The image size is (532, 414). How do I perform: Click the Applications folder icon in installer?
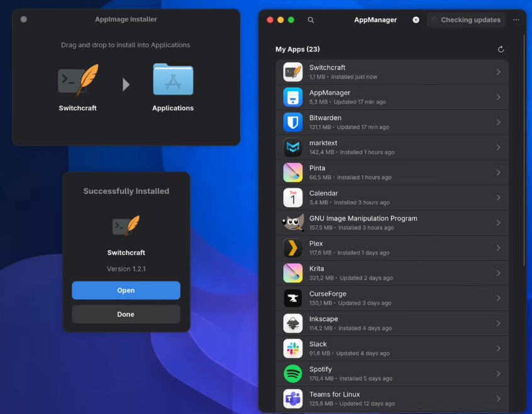click(x=173, y=79)
